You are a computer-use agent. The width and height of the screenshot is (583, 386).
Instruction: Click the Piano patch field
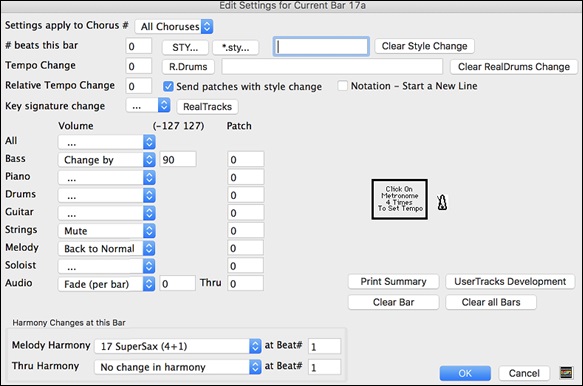tap(245, 177)
